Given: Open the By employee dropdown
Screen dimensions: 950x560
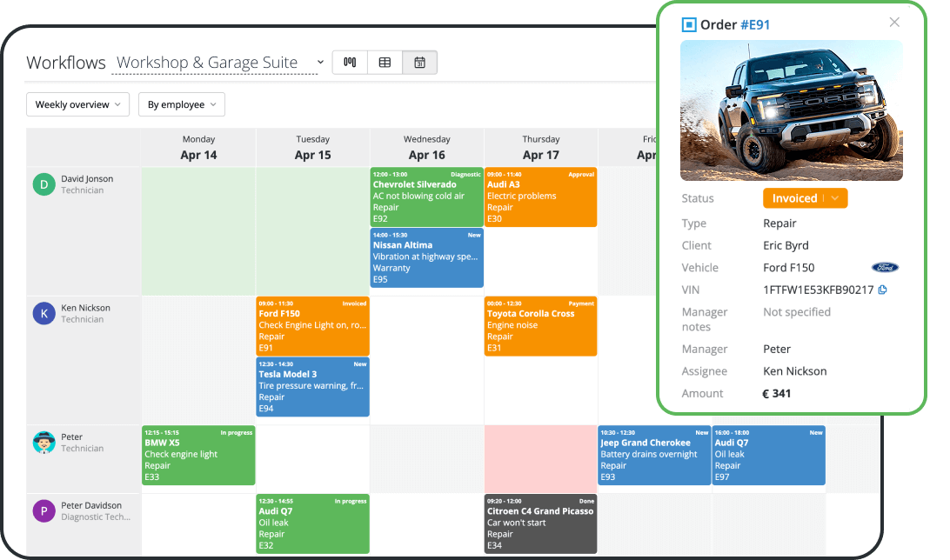Looking at the screenshot, I should click(x=181, y=104).
